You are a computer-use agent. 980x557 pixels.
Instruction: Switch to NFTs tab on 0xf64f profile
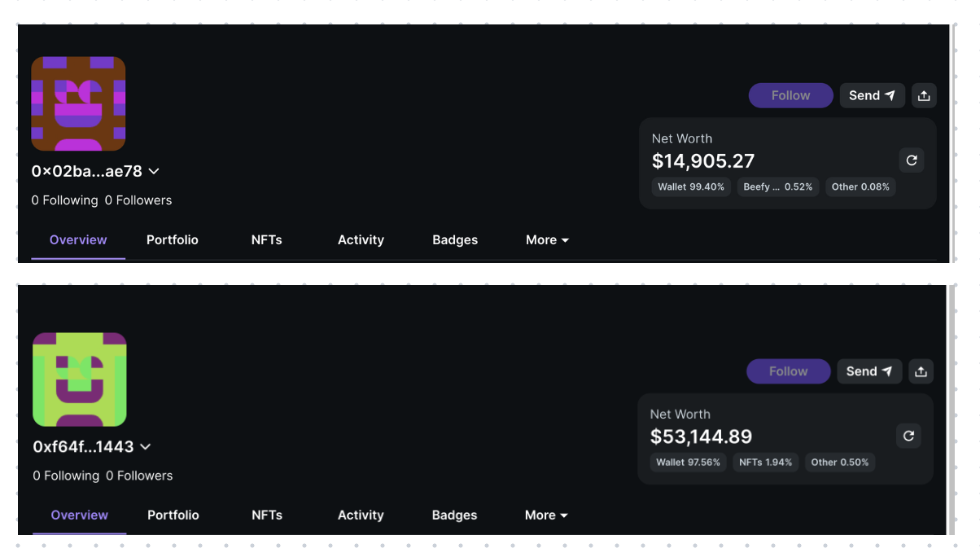tap(267, 515)
